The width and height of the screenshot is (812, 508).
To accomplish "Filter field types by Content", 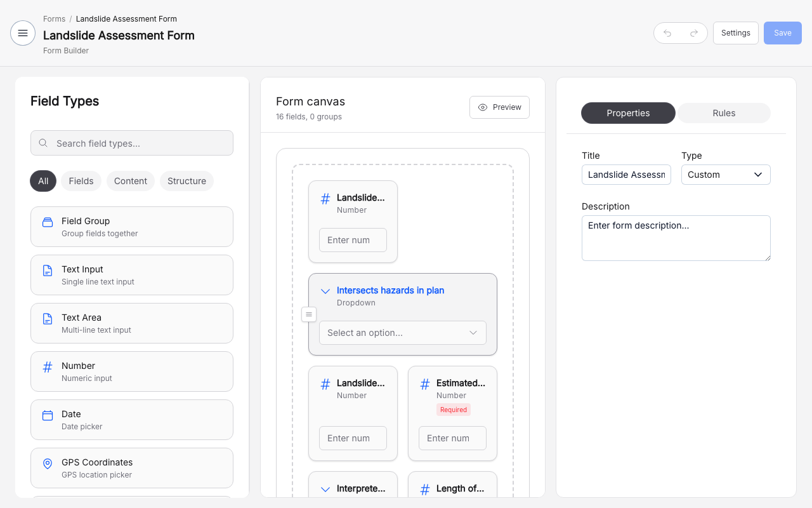I will point(131,181).
